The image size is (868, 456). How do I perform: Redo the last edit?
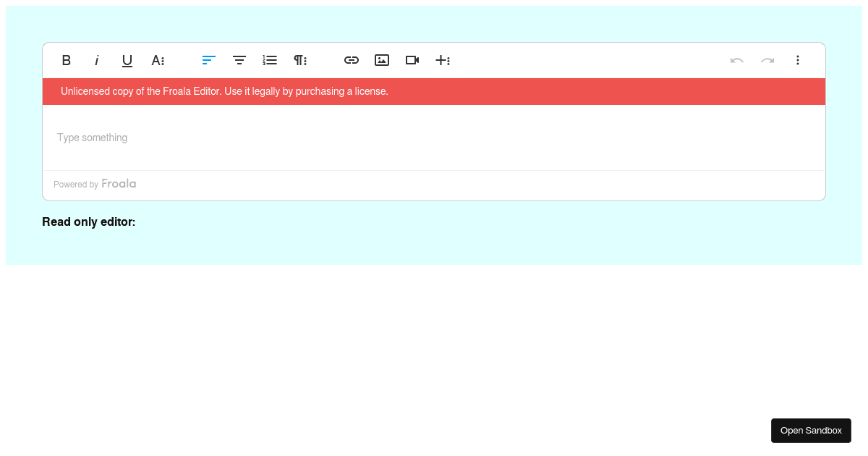pos(767,60)
